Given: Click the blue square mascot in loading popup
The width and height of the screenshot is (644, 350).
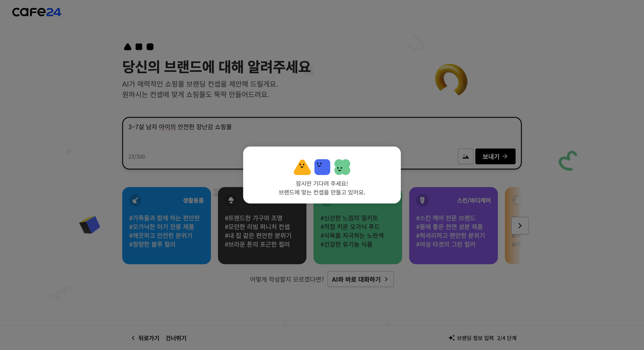Looking at the screenshot, I should coord(322,167).
